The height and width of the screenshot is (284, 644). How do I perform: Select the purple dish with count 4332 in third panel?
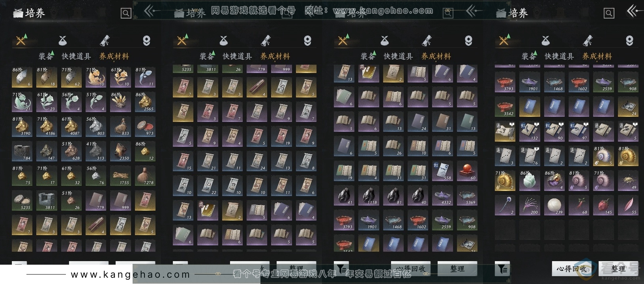tap(442, 195)
